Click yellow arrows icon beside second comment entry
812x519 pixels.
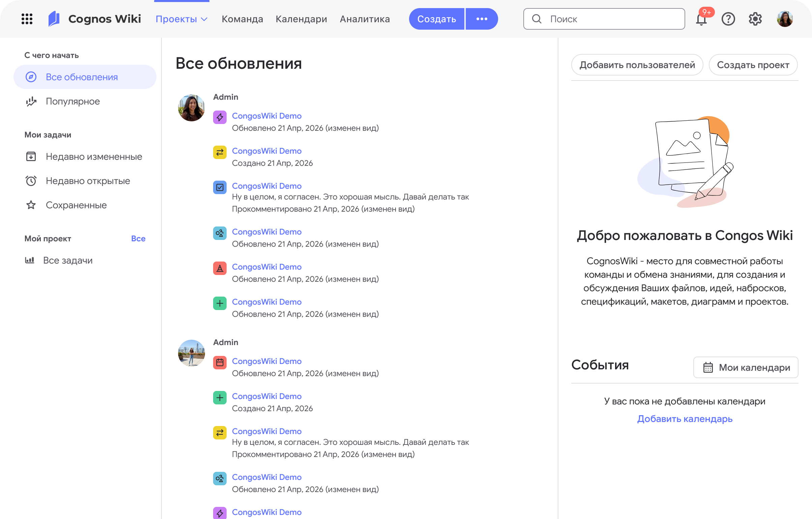[x=220, y=433]
